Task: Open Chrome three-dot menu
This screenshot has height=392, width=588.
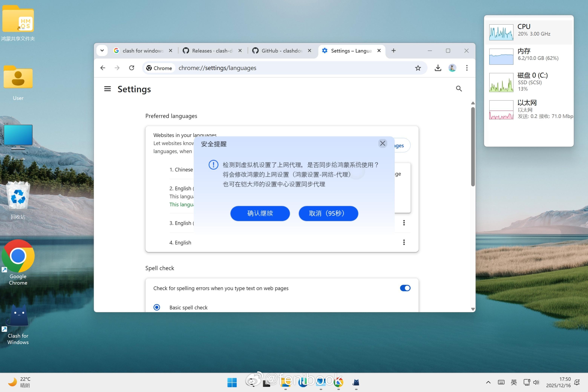Action: [466, 68]
